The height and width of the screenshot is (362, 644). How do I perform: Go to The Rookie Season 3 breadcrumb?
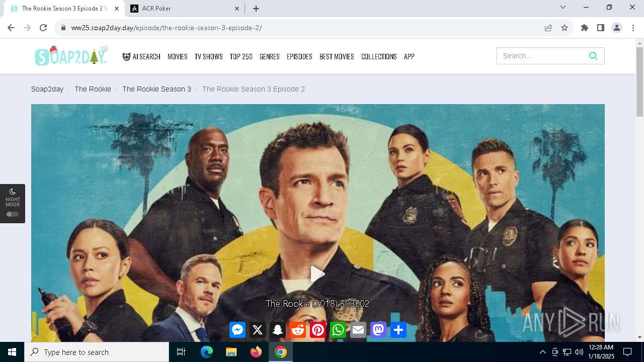[156, 89]
